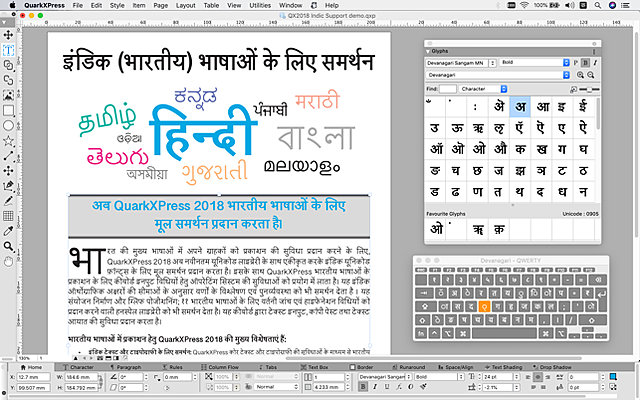
Task: Click the blue Hindi heading text box
Action: click(x=219, y=215)
